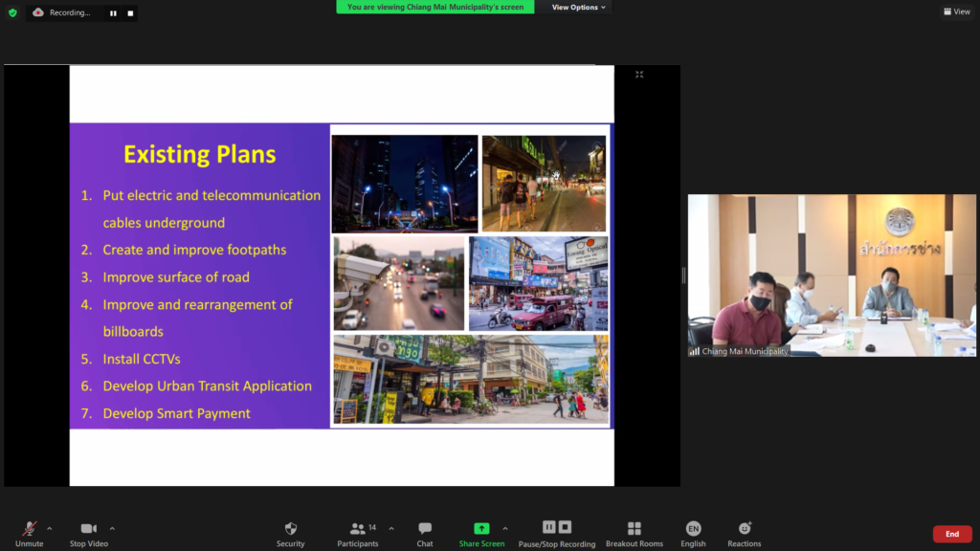This screenshot has width=980, height=551.
Task: Click the red End meeting button
Action: click(x=951, y=534)
